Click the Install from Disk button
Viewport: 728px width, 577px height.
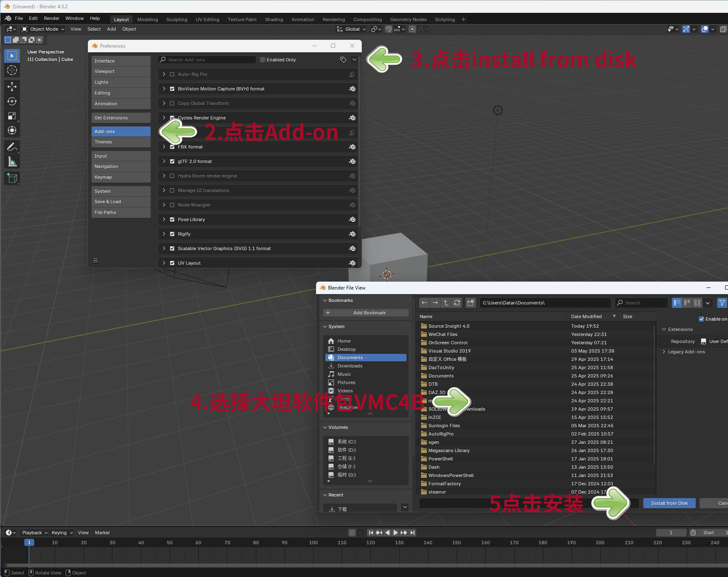pyautogui.click(x=669, y=503)
